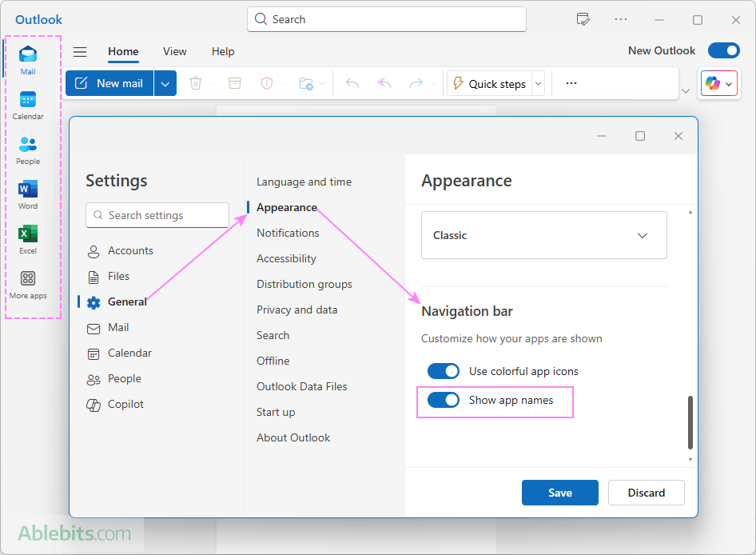Expand the New mail dropdown arrow
Viewport: 756px width, 555px height.
tap(165, 83)
